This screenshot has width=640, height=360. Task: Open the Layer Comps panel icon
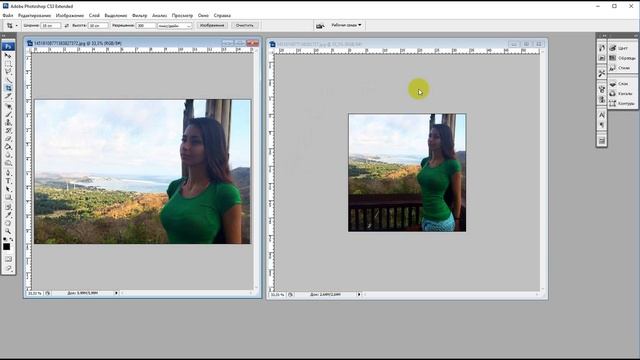click(x=602, y=141)
